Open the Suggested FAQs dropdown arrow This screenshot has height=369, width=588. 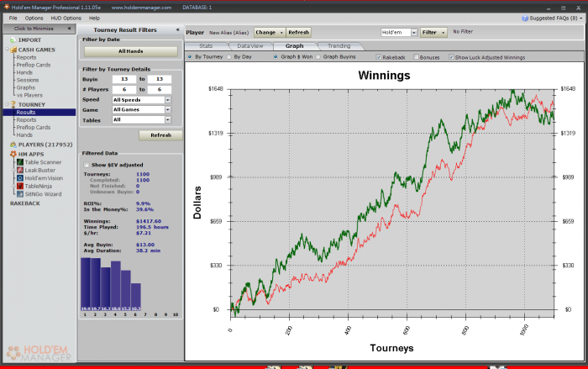(581, 18)
